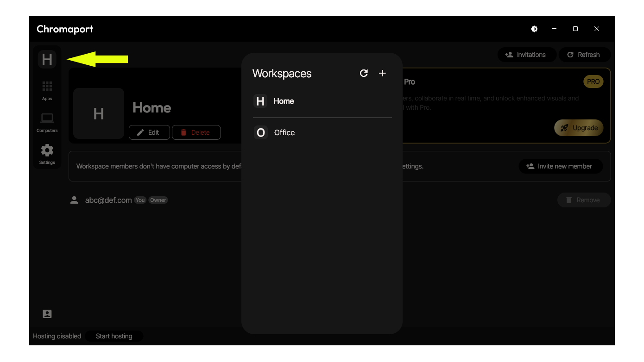This screenshot has width=644, height=362.
Task: Switch to the Office workspace
Action: click(x=284, y=133)
